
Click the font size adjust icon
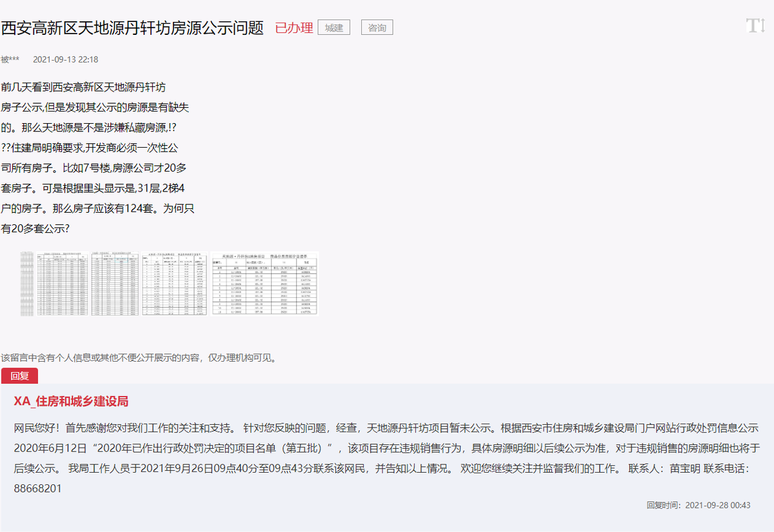pyautogui.click(x=755, y=26)
